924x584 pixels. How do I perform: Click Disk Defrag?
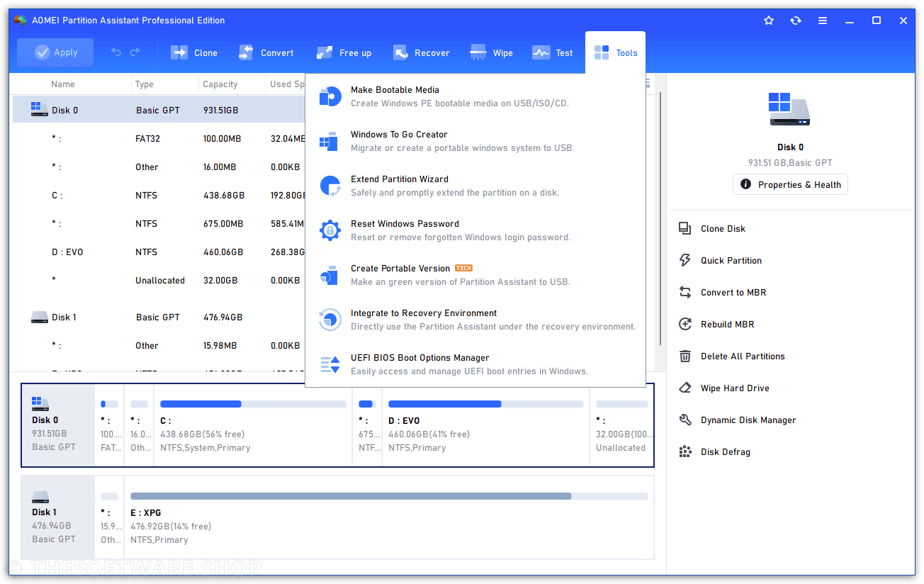pyautogui.click(x=725, y=451)
